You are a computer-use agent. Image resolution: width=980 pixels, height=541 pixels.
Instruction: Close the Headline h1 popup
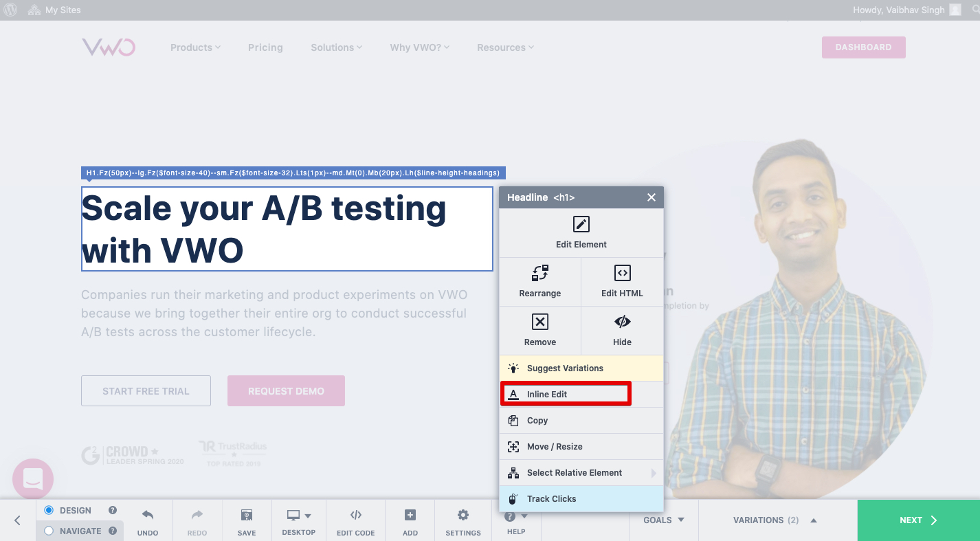[x=652, y=197]
